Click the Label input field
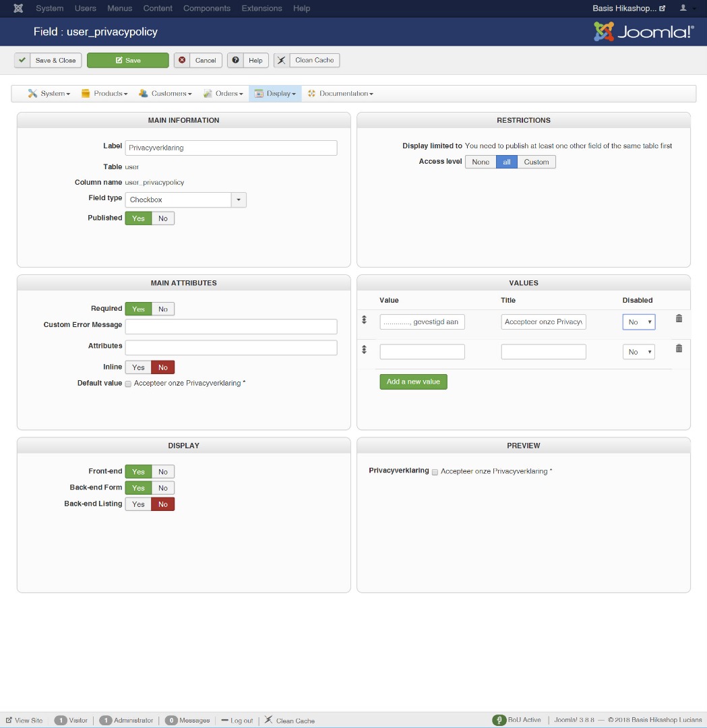 (x=231, y=148)
